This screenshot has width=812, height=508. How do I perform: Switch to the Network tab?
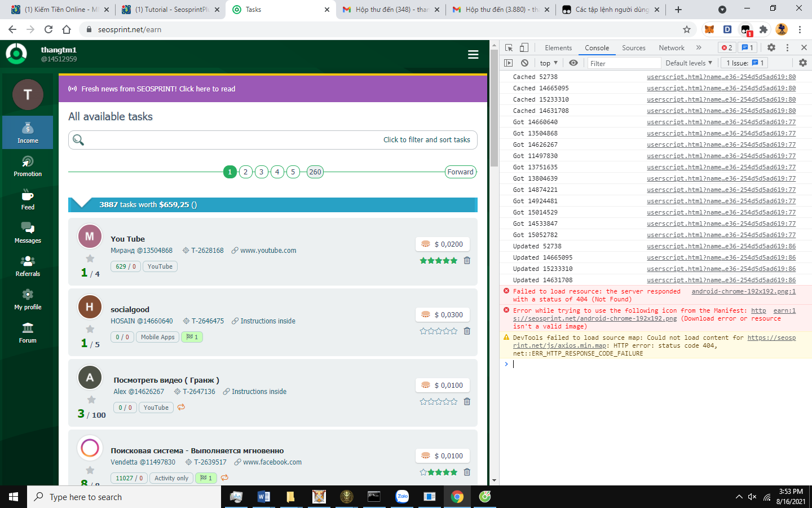672,48
